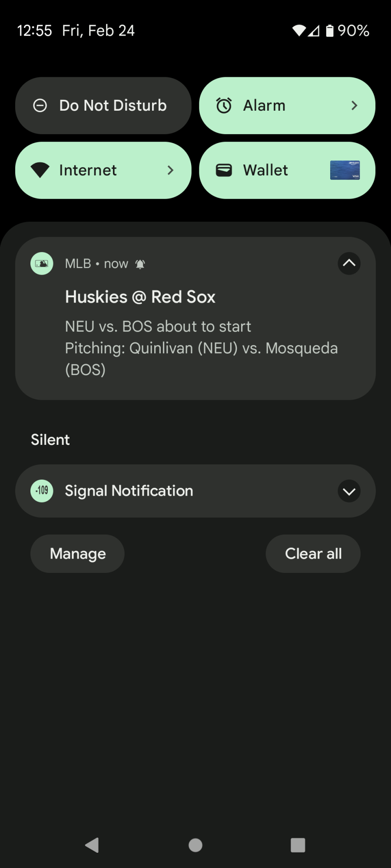Tap the Signal notification app icon
The image size is (391, 868).
42,491
